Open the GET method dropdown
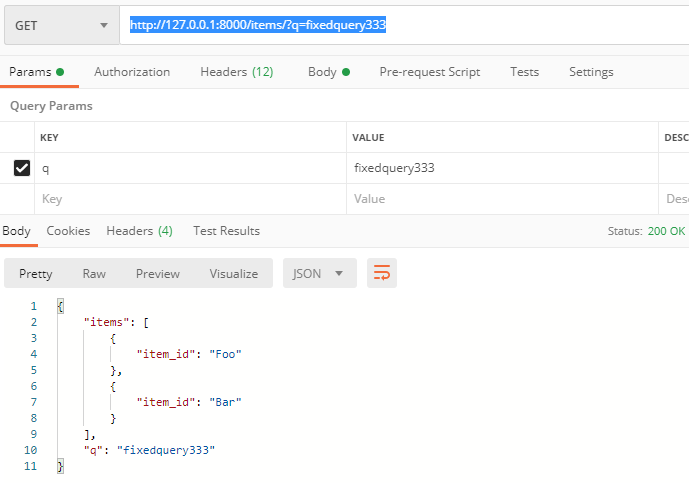 [59, 25]
